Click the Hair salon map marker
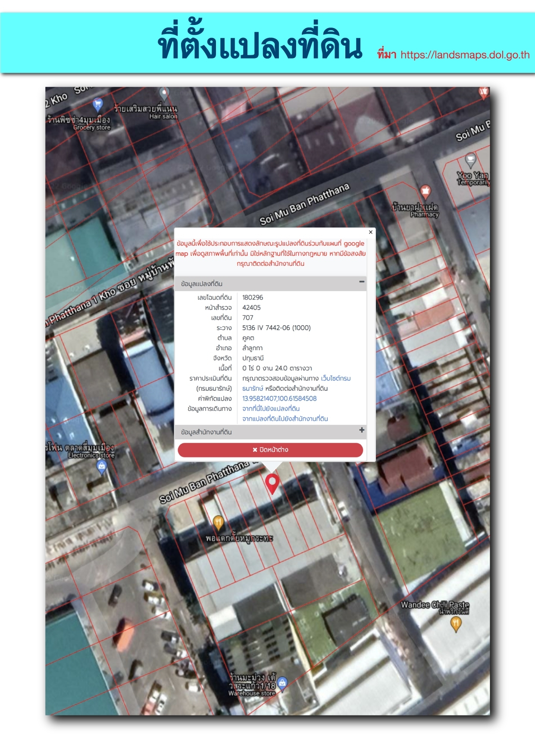Image resolution: width=535 pixels, height=756 pixels. tap(164, 93)
